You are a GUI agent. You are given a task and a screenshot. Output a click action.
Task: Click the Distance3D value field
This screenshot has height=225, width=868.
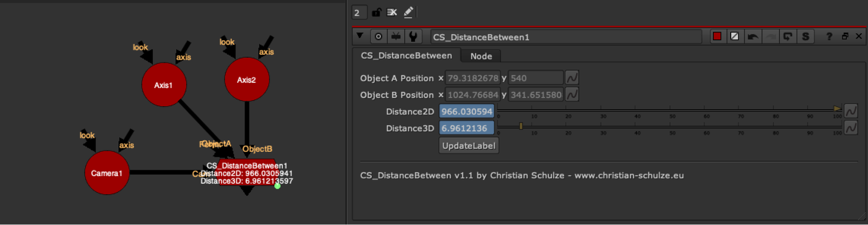(467, 128)
